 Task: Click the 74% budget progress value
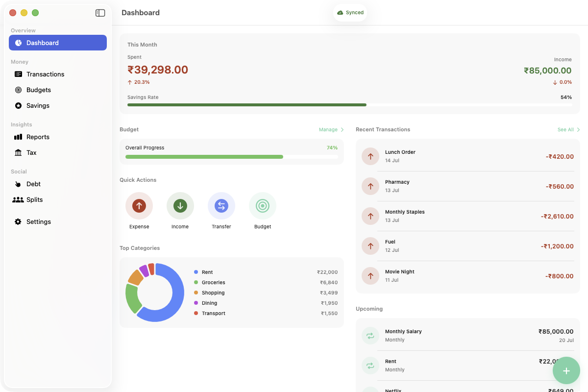click(332, 148)
